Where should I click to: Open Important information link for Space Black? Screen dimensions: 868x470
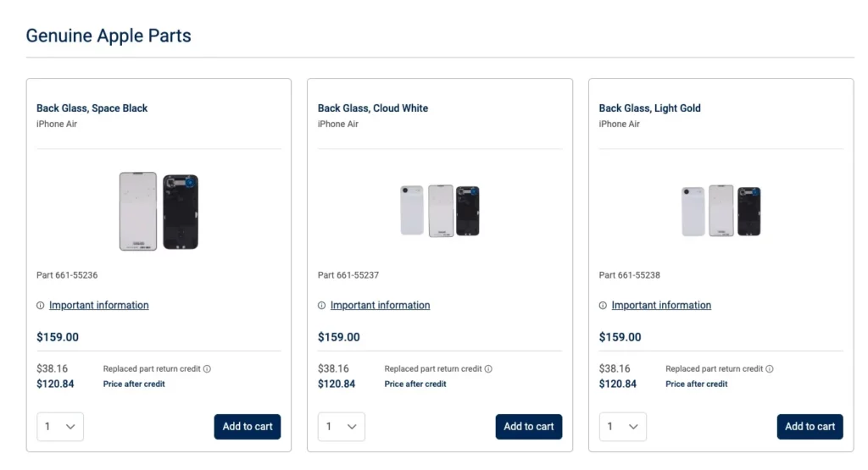coord(98,306)
